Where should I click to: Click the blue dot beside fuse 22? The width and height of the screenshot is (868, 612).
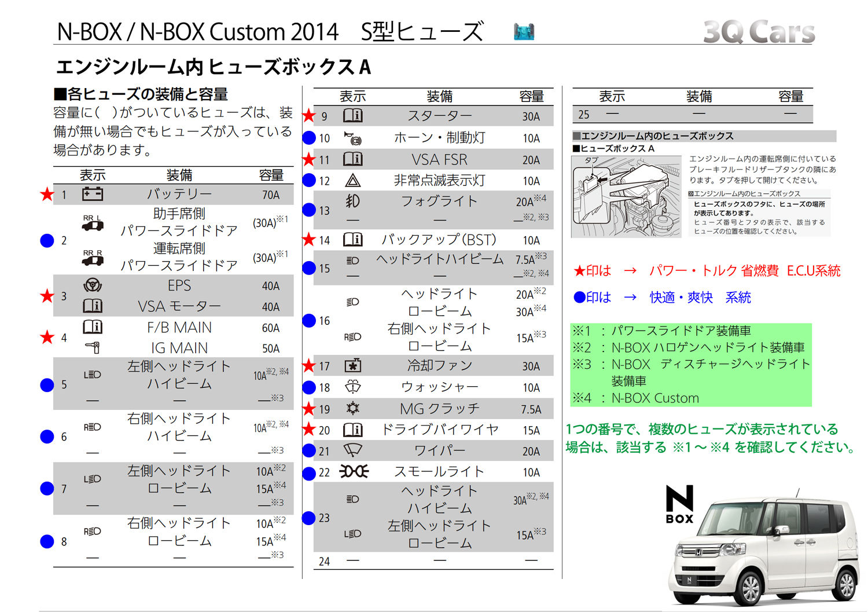309,472
